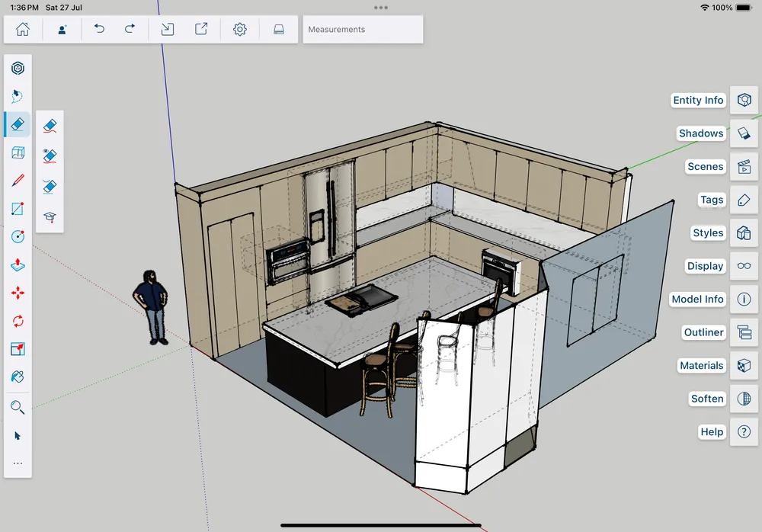Open the Help panel
Screen dimensions: 762x532
pyautogui.click(x=744, y=431)
